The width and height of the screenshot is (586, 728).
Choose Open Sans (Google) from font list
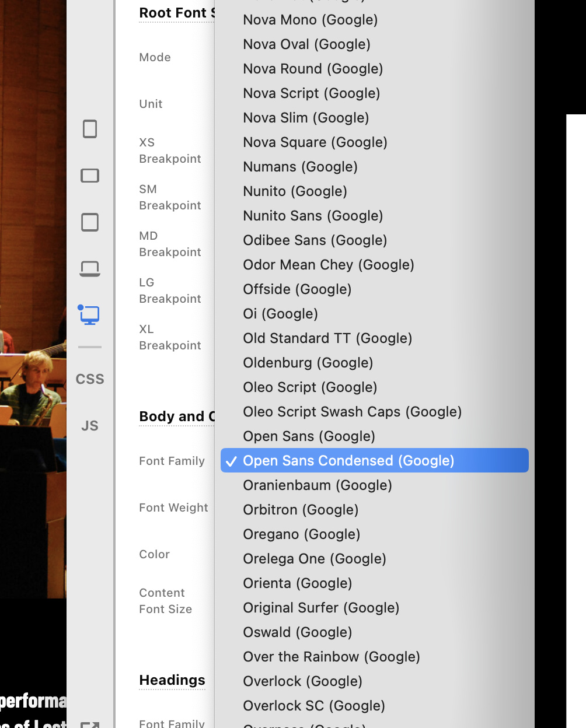(x=309, y=436)
